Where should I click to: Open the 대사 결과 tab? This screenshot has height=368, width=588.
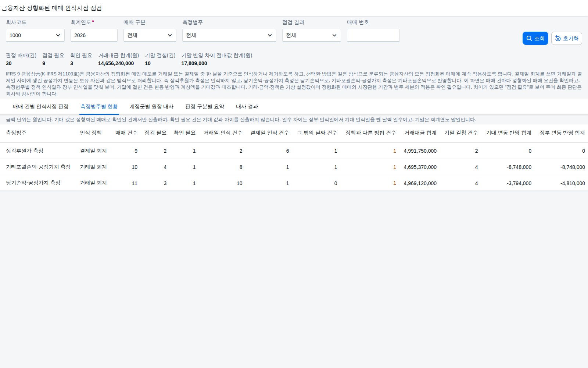[x=247, y=107]
